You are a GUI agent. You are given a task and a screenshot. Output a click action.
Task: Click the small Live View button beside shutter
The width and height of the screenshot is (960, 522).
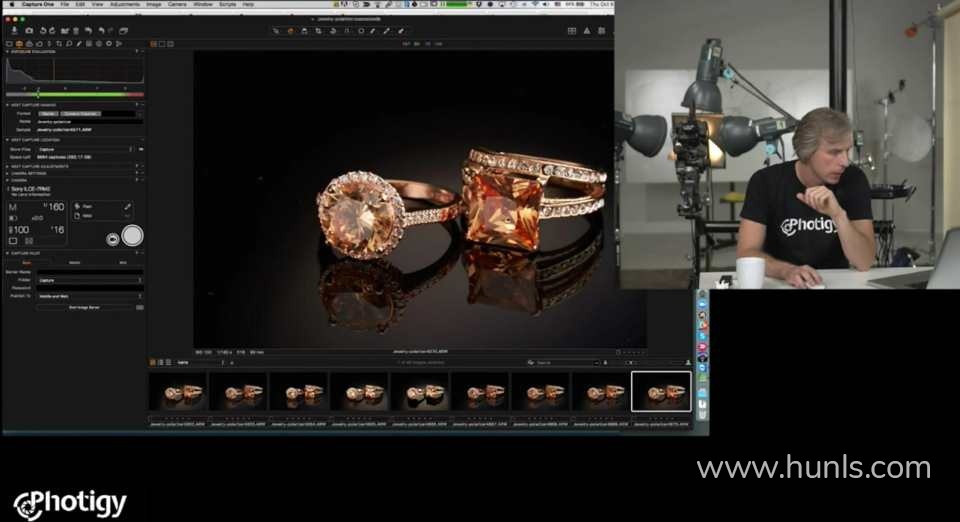click(x=113, y=238)
